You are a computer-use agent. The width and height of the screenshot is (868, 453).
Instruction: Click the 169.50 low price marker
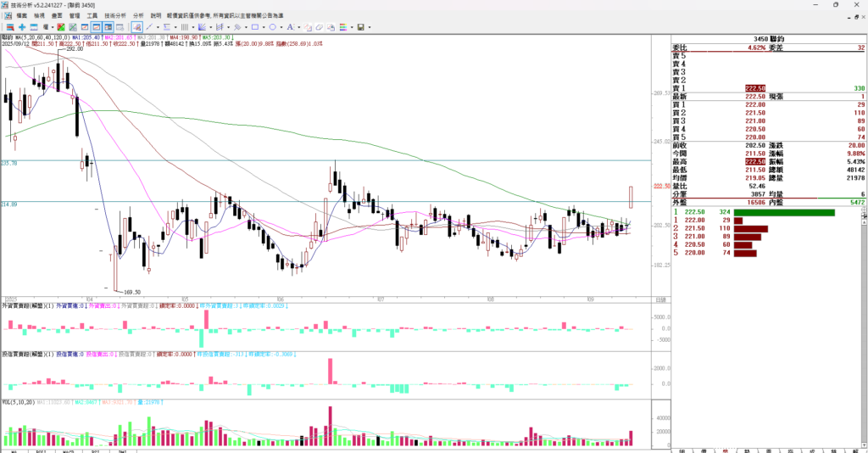coord(131,292)
